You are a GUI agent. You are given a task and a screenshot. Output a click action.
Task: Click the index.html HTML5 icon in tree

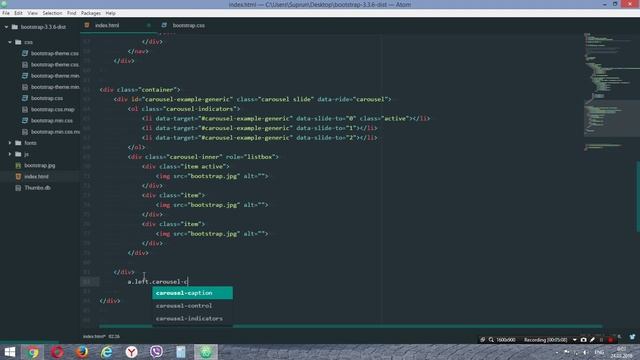[x=18, y=177]
